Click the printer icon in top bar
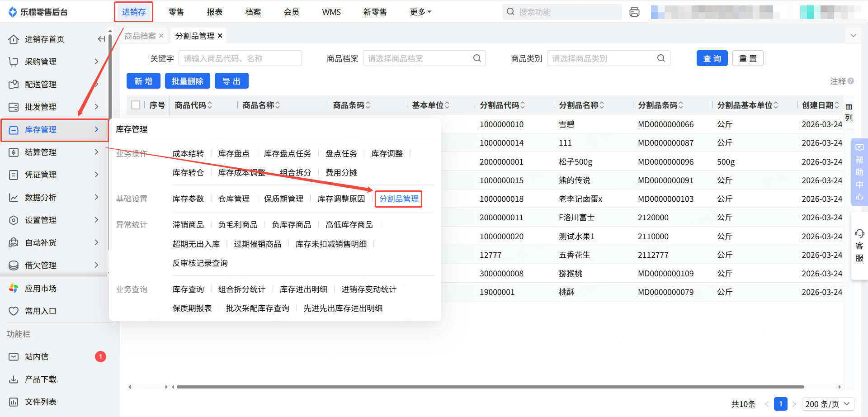This screenshot has height=417, width=868. (634, 12)
